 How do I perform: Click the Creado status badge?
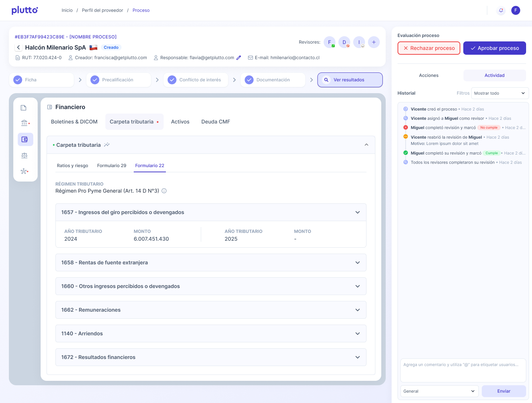(x=111, y=47)
